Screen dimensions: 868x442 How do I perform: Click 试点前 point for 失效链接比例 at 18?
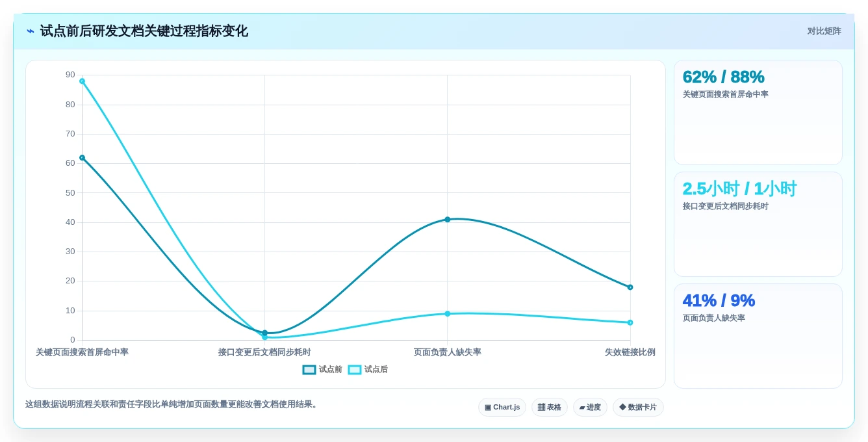[x=630, y=287]
